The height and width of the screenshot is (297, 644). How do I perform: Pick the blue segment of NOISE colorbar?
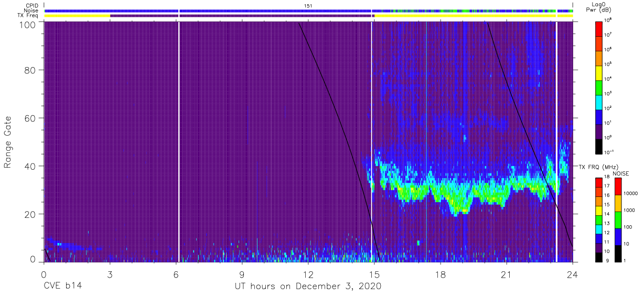[x=618, y=236]
